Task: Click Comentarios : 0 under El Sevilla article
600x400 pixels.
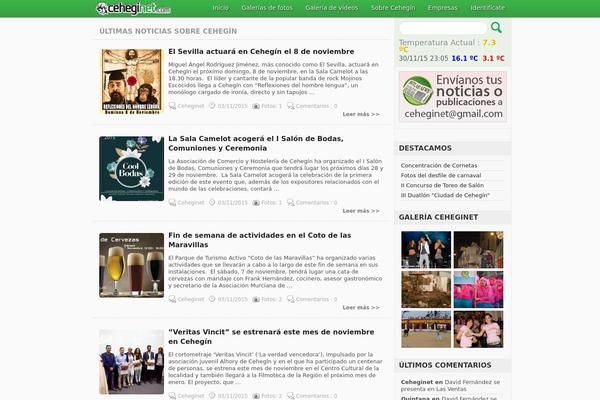Action: point(316,106)
